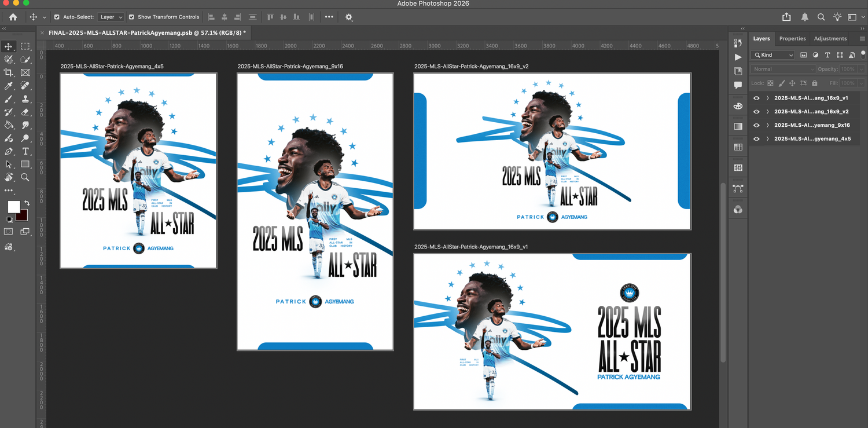The height and width of the screenshot is (428, 868).
Task: Expand the 16x9_v2 layer group
Action: [767, 111]
